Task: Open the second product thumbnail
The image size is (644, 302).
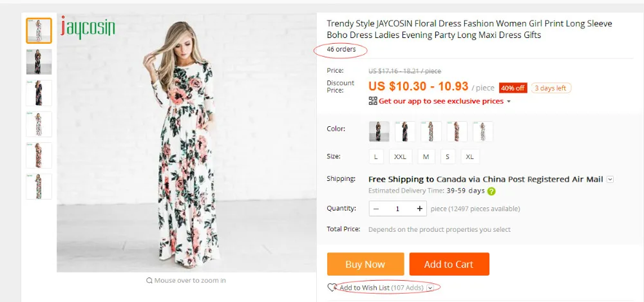Action: click(x=39, y=62)
